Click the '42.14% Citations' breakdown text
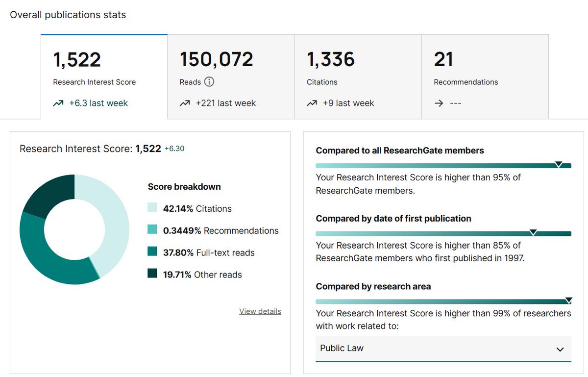The image size is (588, 377). (x=197, y=208)
